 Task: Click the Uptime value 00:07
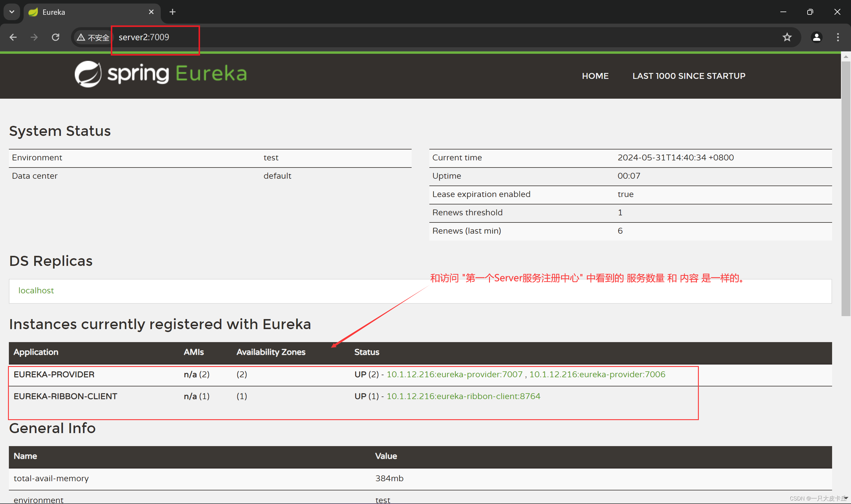[628, 176]
